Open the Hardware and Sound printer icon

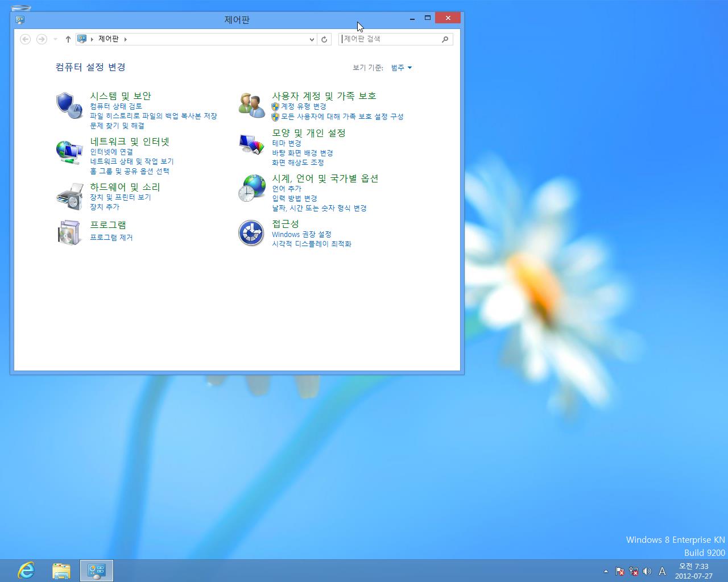click(69, 197)
